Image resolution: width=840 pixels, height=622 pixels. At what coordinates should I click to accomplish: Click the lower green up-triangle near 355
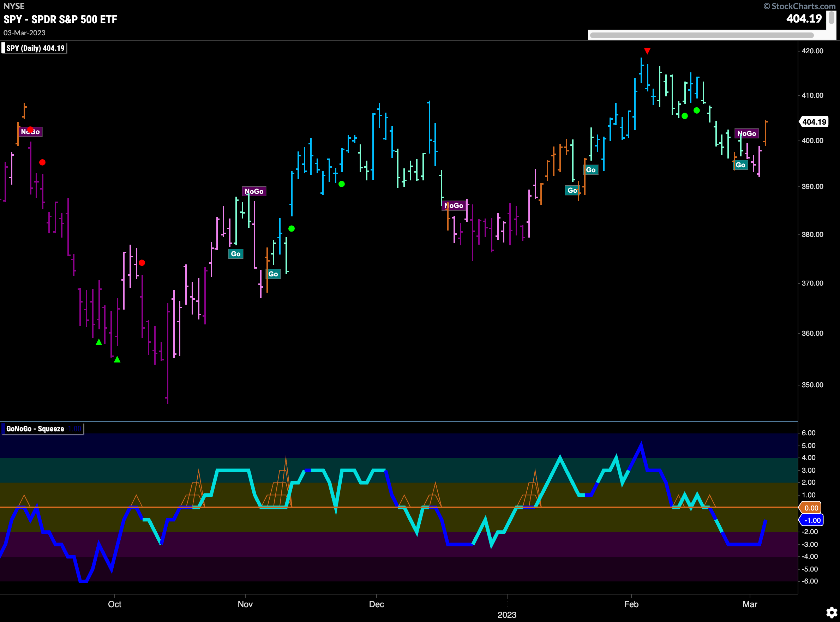click(x=117, y=360)
